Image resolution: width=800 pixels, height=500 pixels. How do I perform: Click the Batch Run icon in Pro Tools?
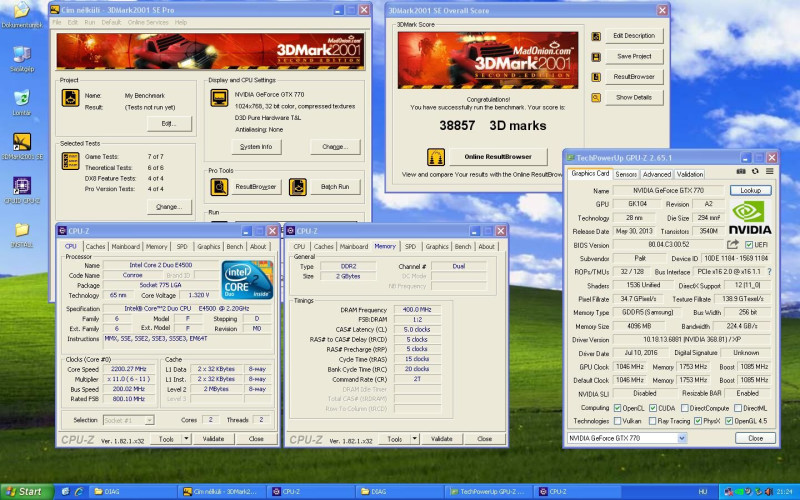[297, 187]
